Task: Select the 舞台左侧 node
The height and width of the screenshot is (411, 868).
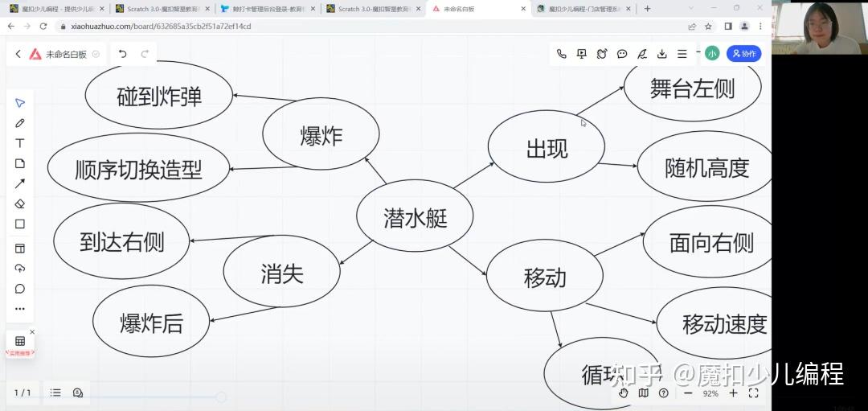Action: [x=693, y=88]
